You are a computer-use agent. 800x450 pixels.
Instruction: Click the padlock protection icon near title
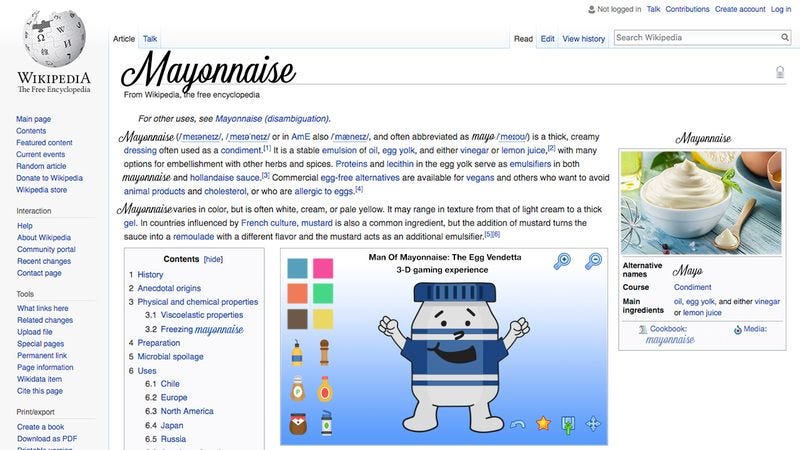[x=780, y=72]
